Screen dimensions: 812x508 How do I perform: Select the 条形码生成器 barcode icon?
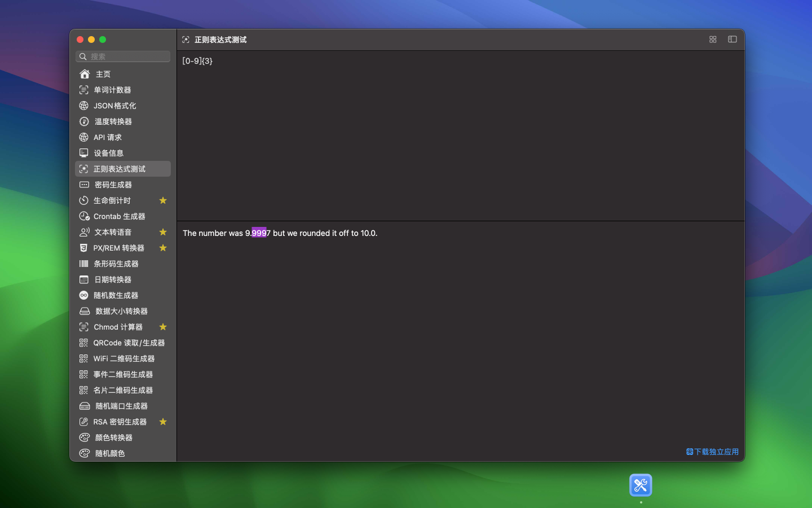(x=83, y=264)
